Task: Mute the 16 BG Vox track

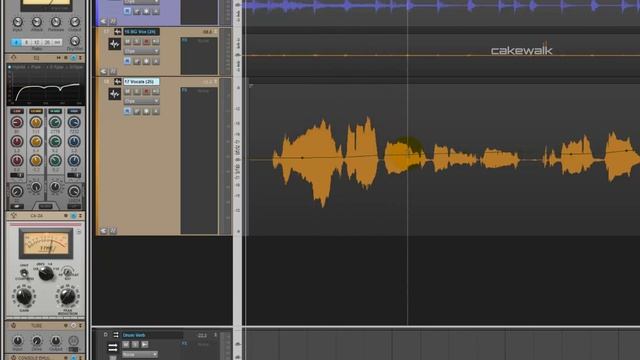Action: click(x=127, y=42)
